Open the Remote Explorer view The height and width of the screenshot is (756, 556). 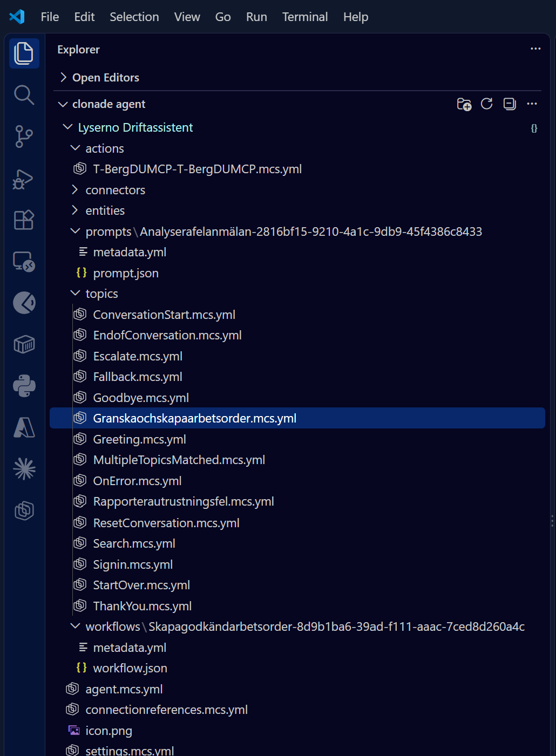pos(24,262)
